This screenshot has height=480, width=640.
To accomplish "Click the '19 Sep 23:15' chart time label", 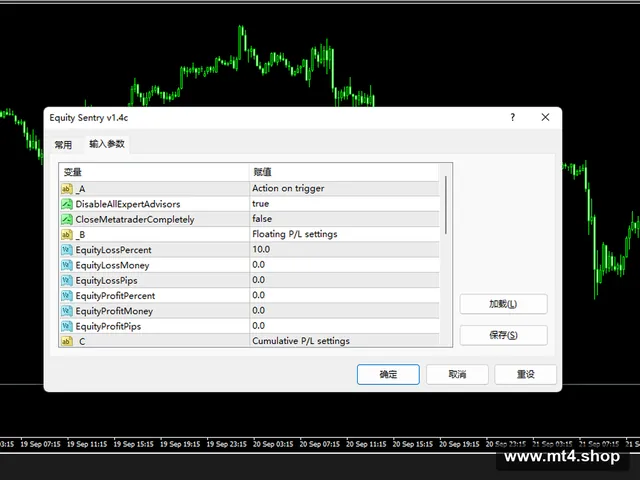I will 227,444.
